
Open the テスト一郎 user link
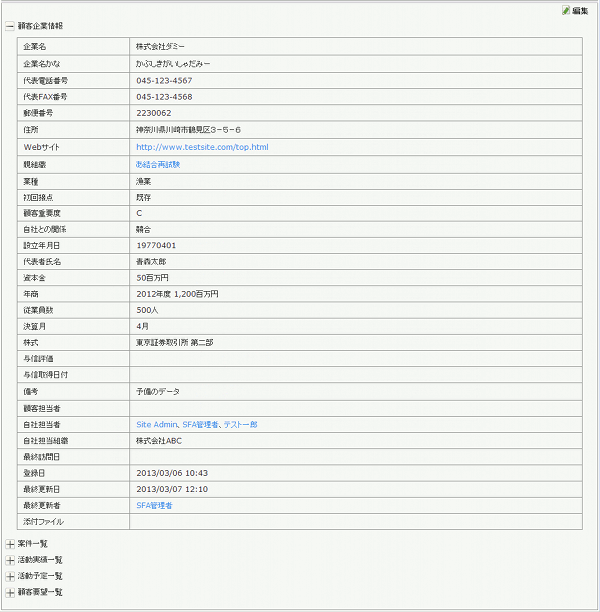tap(240, 425)
